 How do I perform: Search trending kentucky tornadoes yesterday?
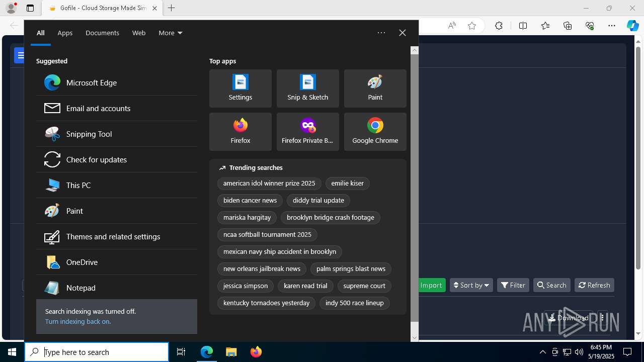point(266,303)
